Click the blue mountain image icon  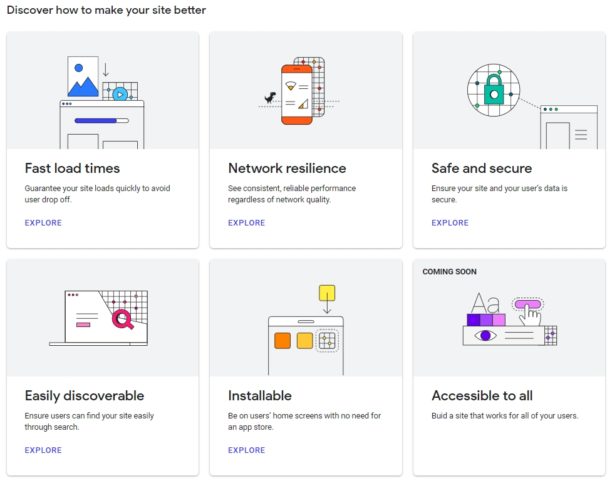pos(83,77)
